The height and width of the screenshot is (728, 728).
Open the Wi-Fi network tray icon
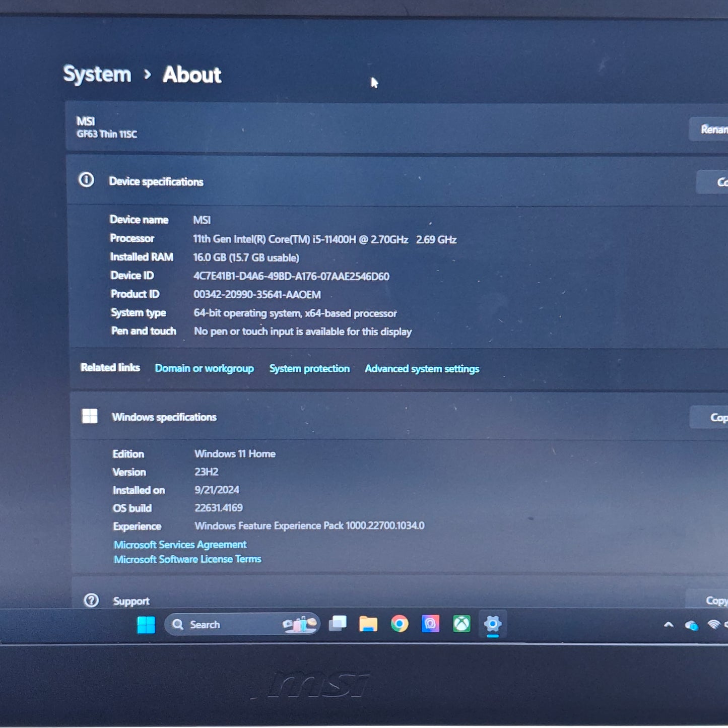[x=713, y=625]
